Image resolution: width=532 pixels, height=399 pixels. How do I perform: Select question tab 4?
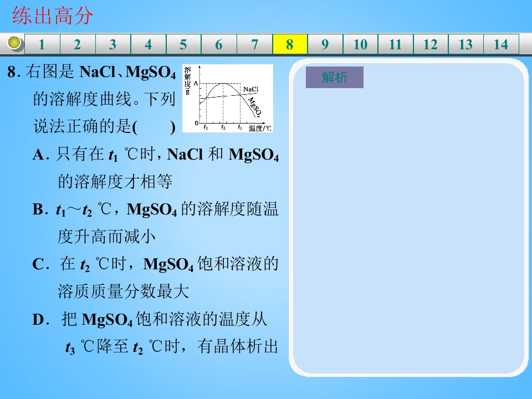tap(149, 44)
